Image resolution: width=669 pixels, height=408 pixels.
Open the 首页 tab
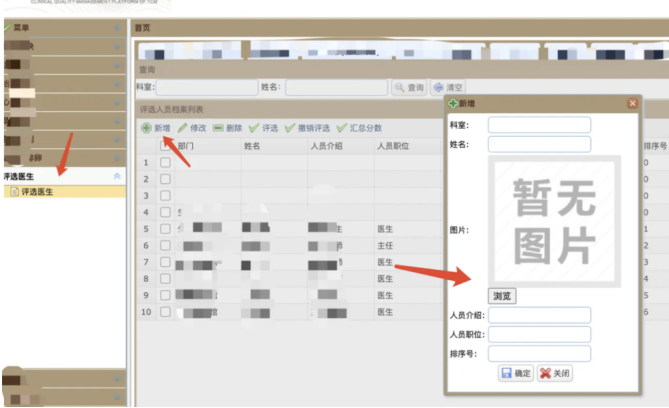144,27
